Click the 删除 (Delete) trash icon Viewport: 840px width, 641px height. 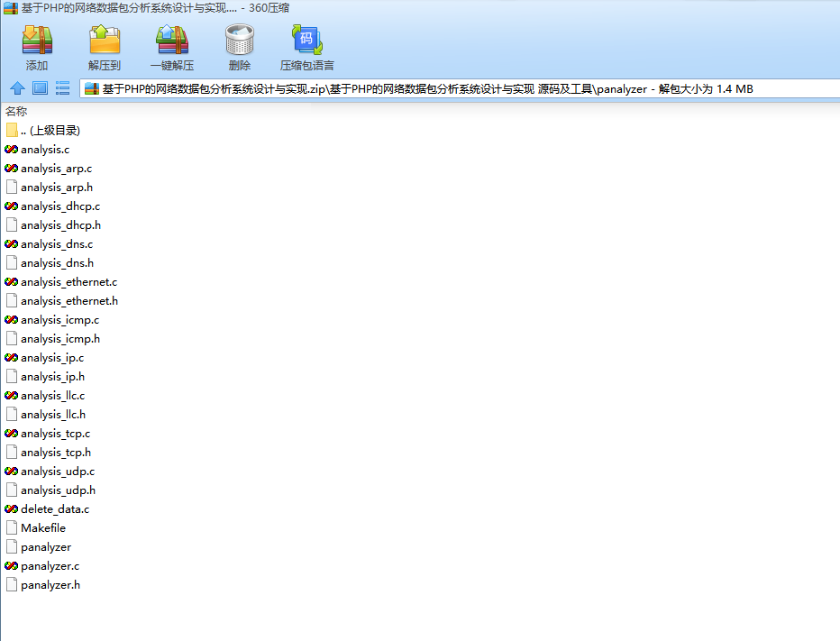(240, 41)
